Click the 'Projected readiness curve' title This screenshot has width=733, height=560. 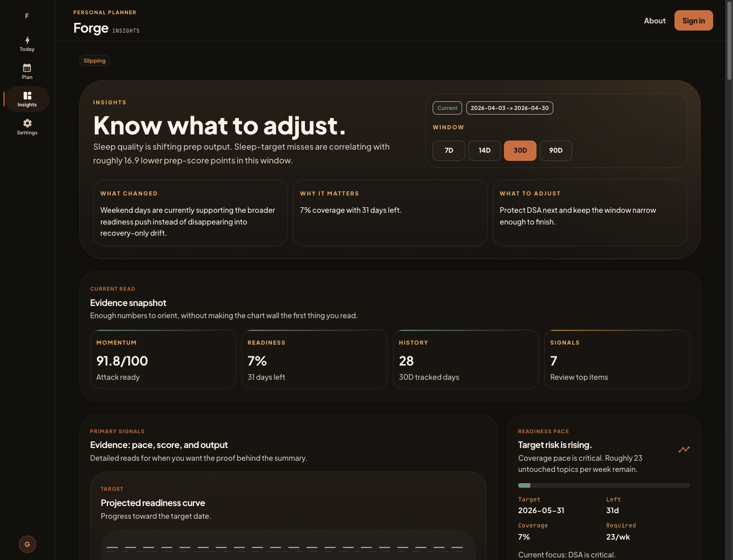[x=153, y=503]
